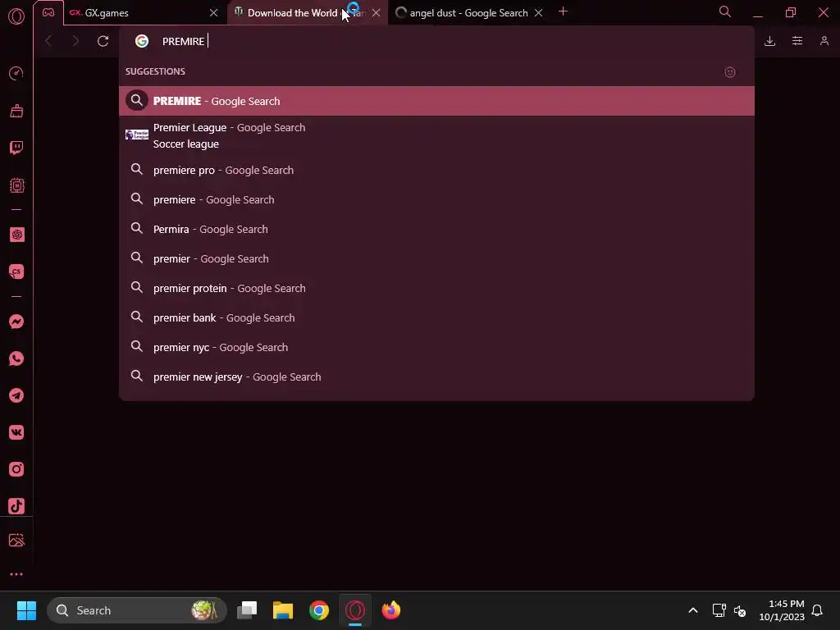Open Twitch panel in sidebar

[x=16, y=148]
